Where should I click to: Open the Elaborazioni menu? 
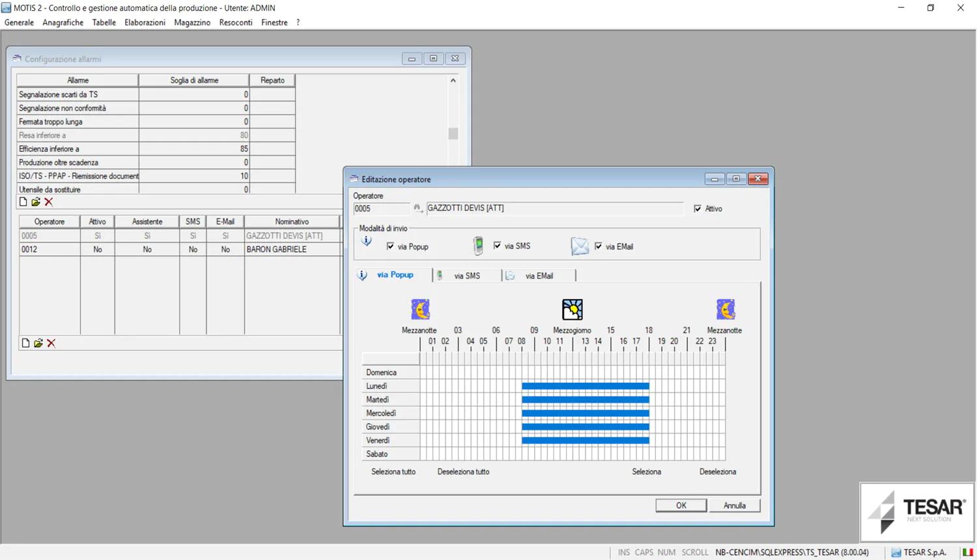tap(145, 22)
